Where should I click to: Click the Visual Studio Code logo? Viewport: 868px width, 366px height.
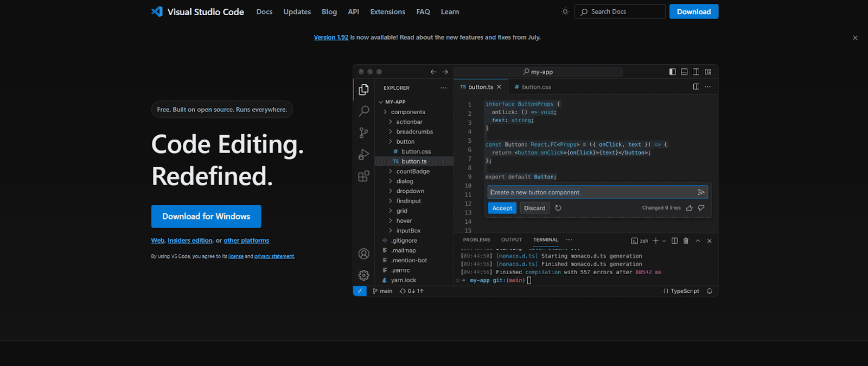(197, 11)
